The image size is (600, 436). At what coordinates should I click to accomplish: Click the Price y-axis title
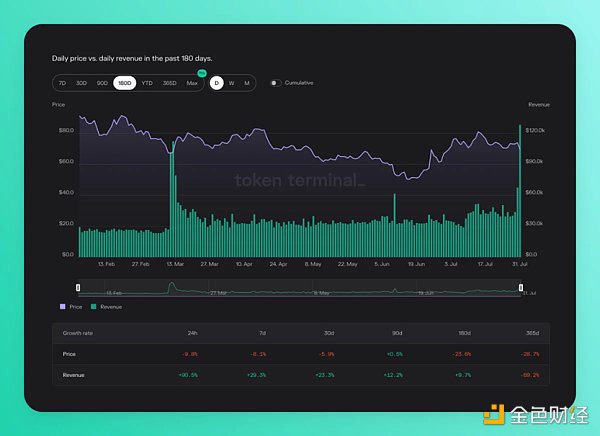click(58, 105)
